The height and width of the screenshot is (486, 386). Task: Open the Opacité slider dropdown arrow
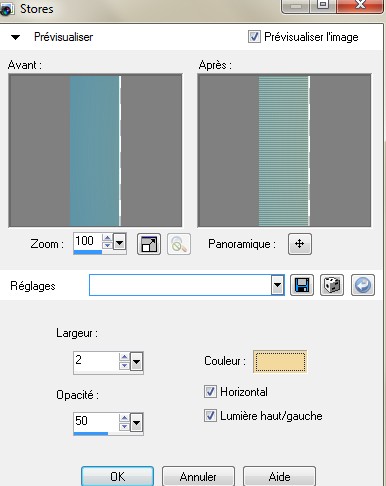(x=136, y=423)
